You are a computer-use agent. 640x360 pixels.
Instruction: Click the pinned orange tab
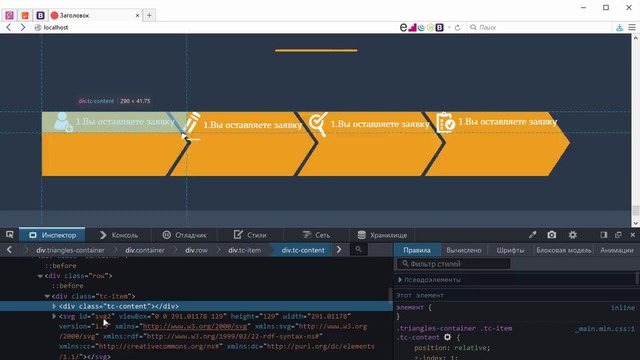[25, 16]
